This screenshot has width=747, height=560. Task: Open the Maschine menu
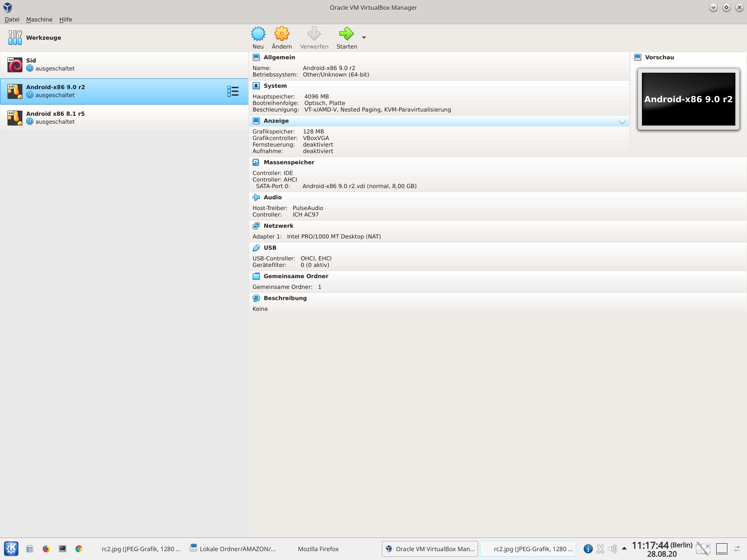click(x=39, y=20)
